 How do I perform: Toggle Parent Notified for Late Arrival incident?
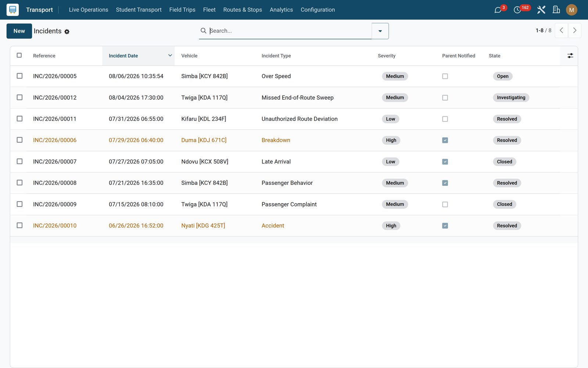(445, 162)
